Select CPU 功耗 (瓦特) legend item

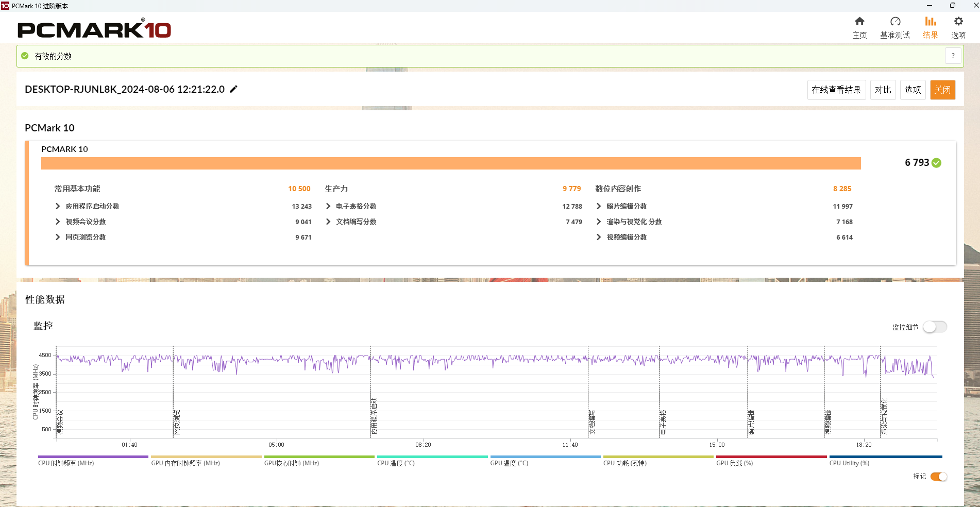click(x=658, y=461)
